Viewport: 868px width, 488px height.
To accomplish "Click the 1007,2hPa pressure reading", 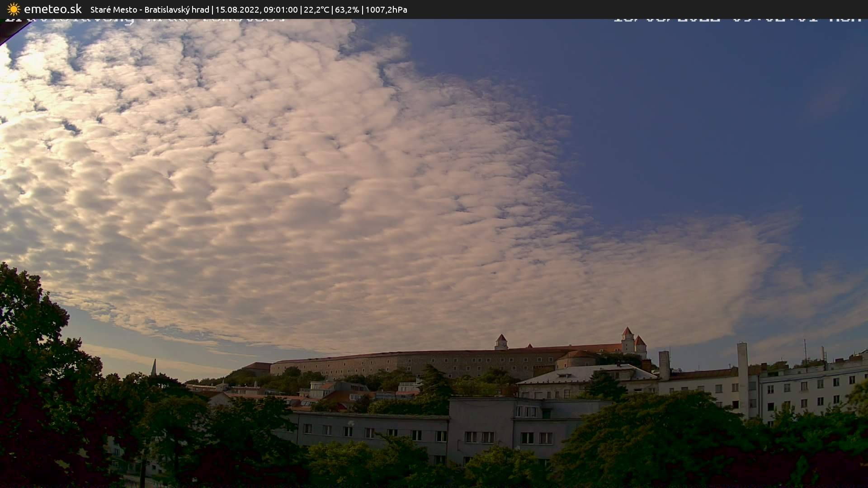I will [386, 9].
